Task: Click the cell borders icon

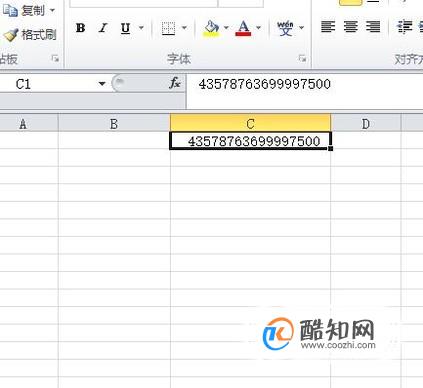Action: point(168,28)
